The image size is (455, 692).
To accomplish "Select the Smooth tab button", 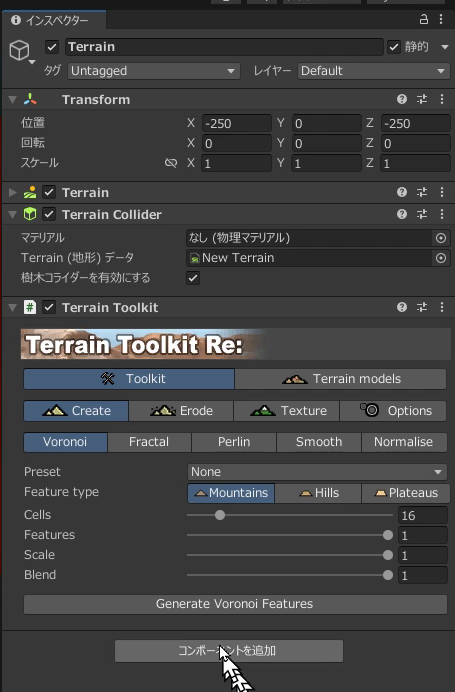I will pos(319,442).
